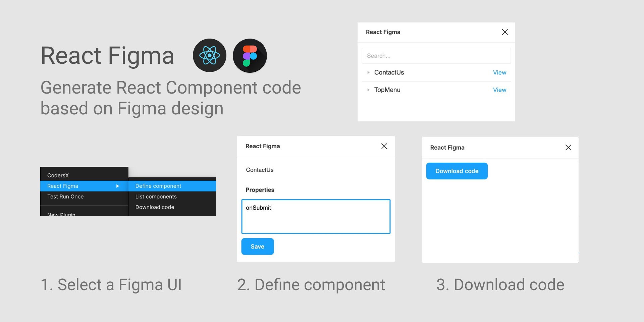Close the React Figma define component panel
The width and height of the screenshot is (644, 322).
click(384, 146)
